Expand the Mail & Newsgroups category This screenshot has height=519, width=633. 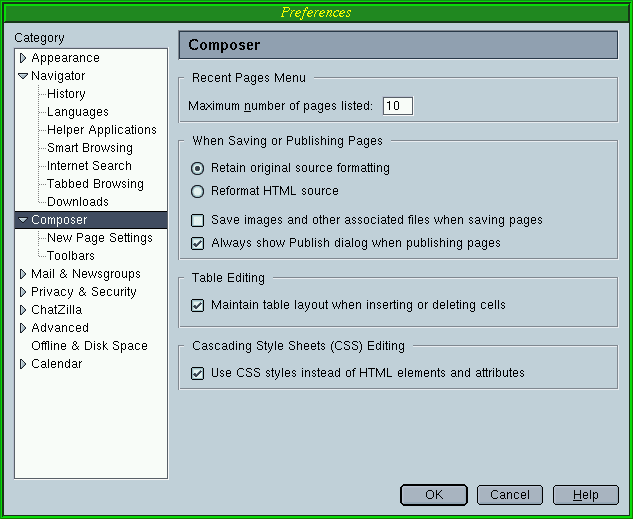tap(23, 274)
